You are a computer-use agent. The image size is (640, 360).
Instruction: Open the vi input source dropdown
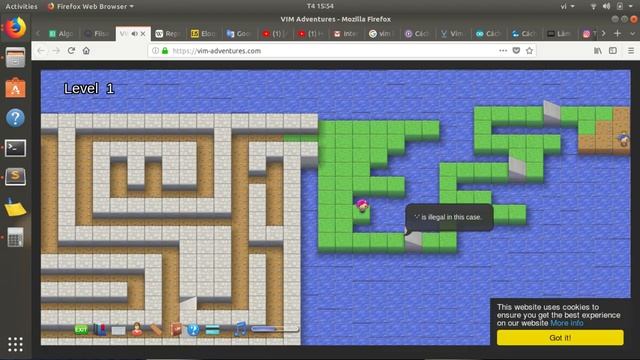(567, 6)
